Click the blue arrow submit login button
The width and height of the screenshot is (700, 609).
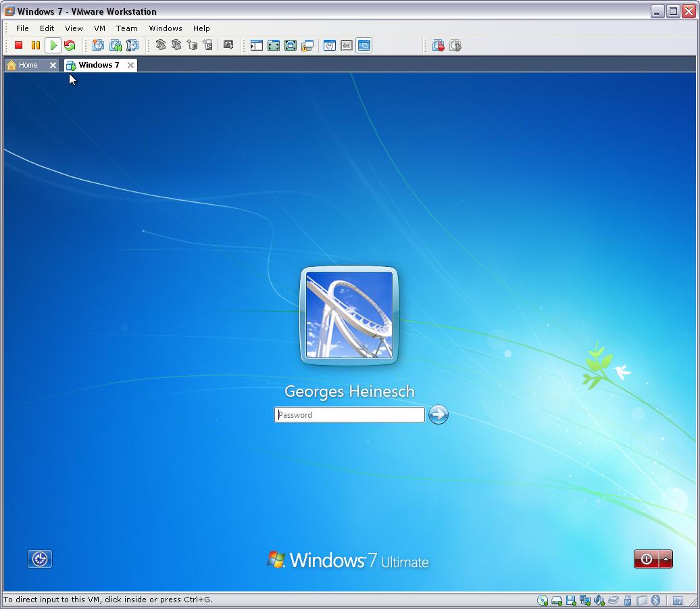[x=439, y=414]
